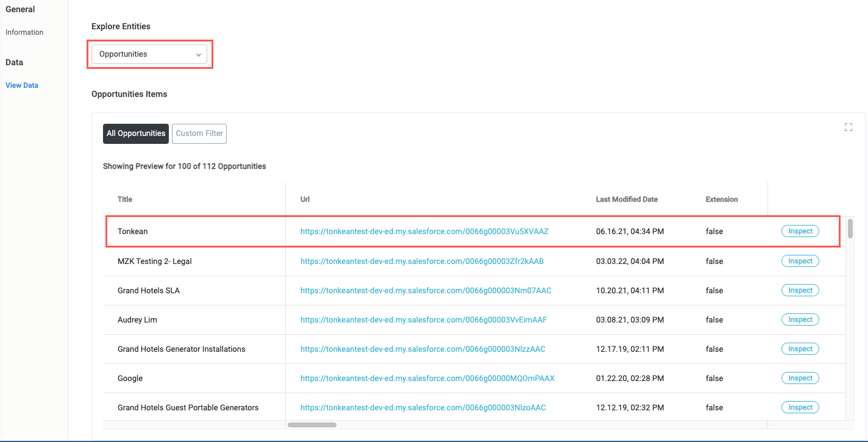Switch to the Custom Filter tab
This screenshot has height=442, width=868.
199,134
